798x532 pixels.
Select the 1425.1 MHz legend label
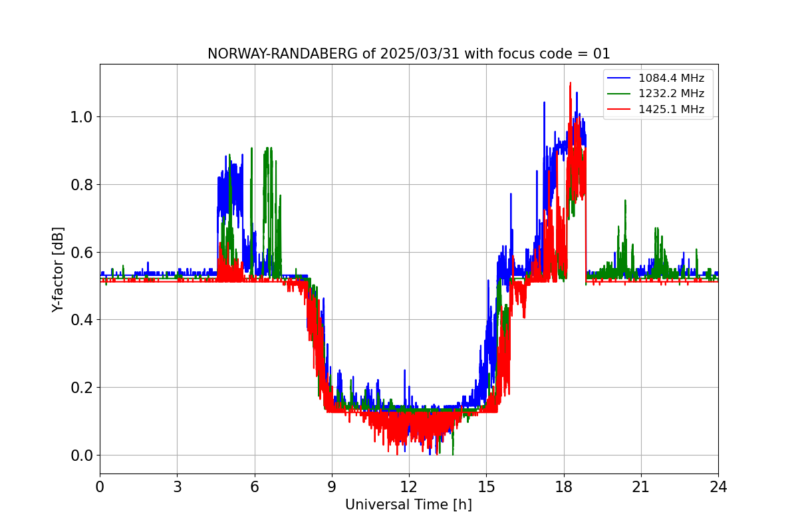click(671, 110)
